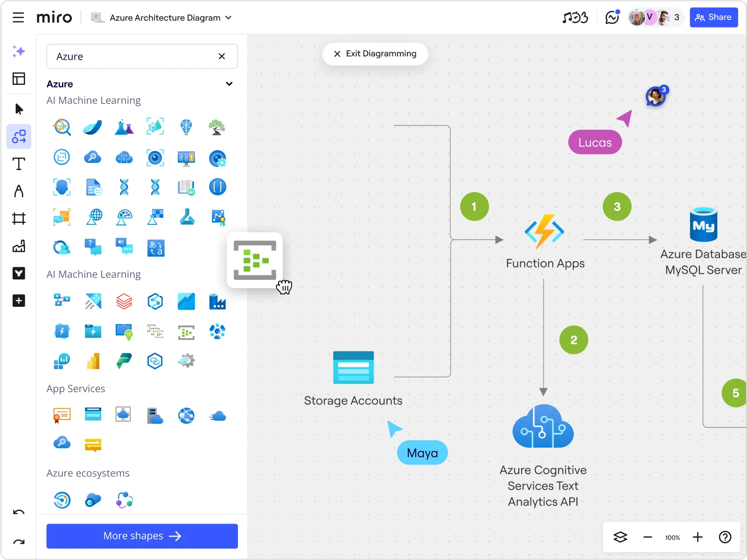Pick the yellow Power BI bars shape
Screen dimensions: 747x560
point(93,361)
